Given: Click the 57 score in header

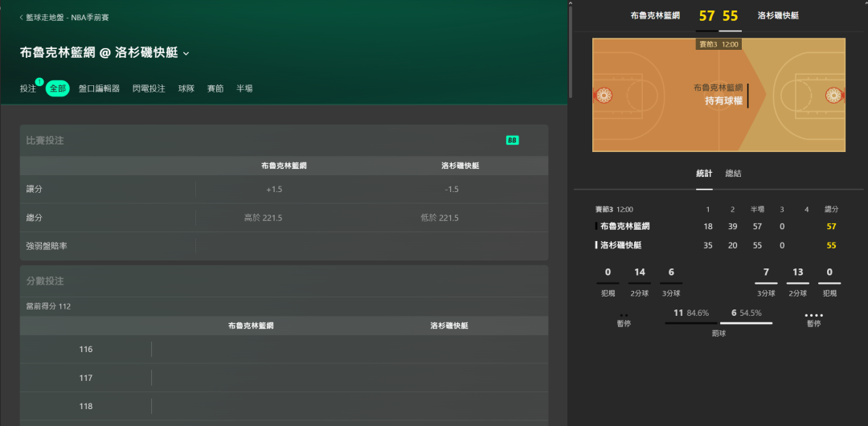Looking at the screenshot, I should click(706, 16).
